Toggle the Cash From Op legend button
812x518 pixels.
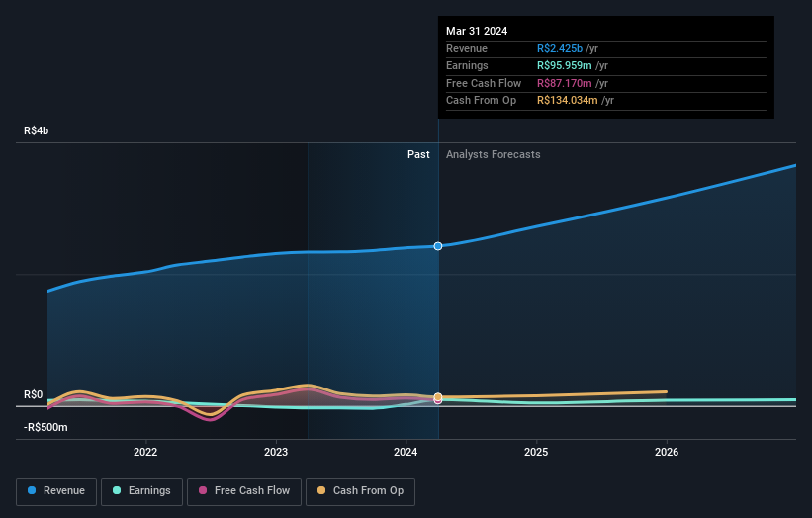pos(360,491)
